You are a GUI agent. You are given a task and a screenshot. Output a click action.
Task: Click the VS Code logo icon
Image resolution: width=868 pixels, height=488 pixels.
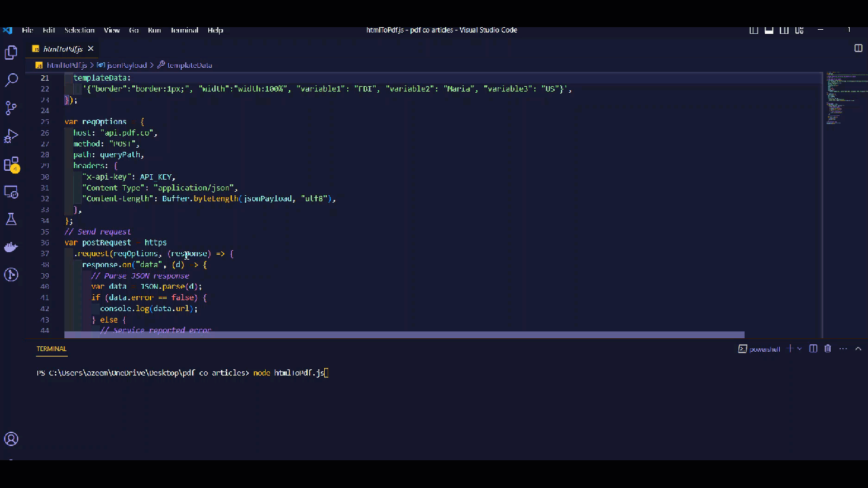click(7, 30)
